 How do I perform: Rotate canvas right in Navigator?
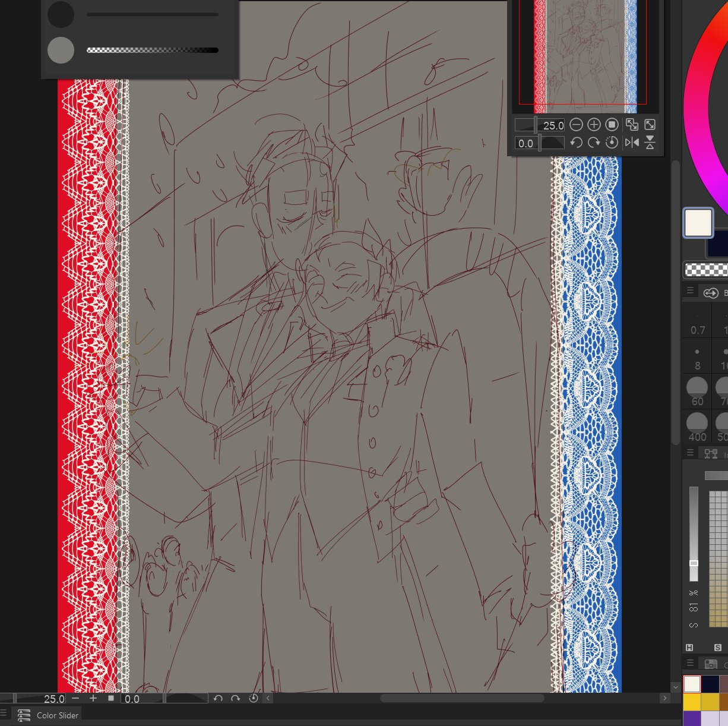594,143
